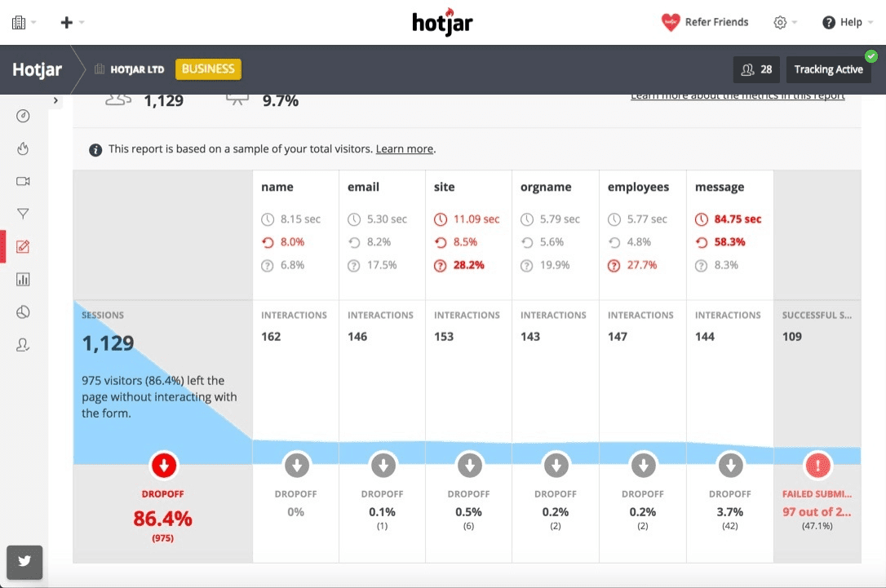
Task: Click the 1,129 sessions count
Action: pos(108,343)
